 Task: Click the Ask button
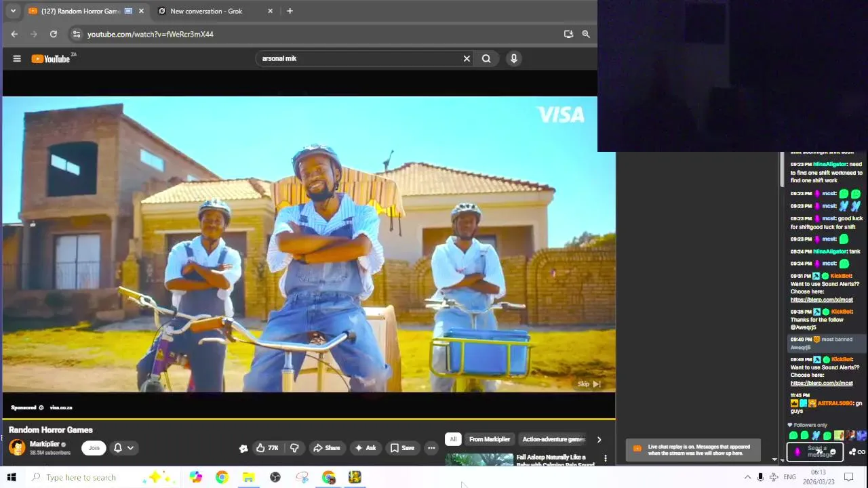365,448
